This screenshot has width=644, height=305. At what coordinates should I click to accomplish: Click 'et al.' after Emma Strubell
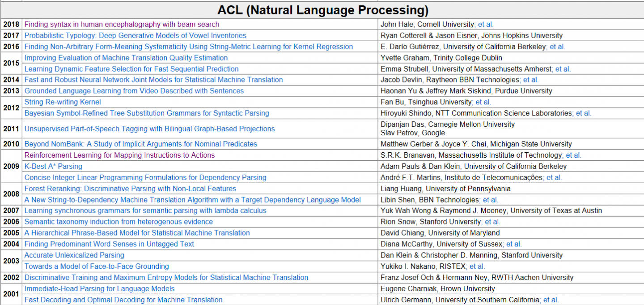(x=563, y=69)
